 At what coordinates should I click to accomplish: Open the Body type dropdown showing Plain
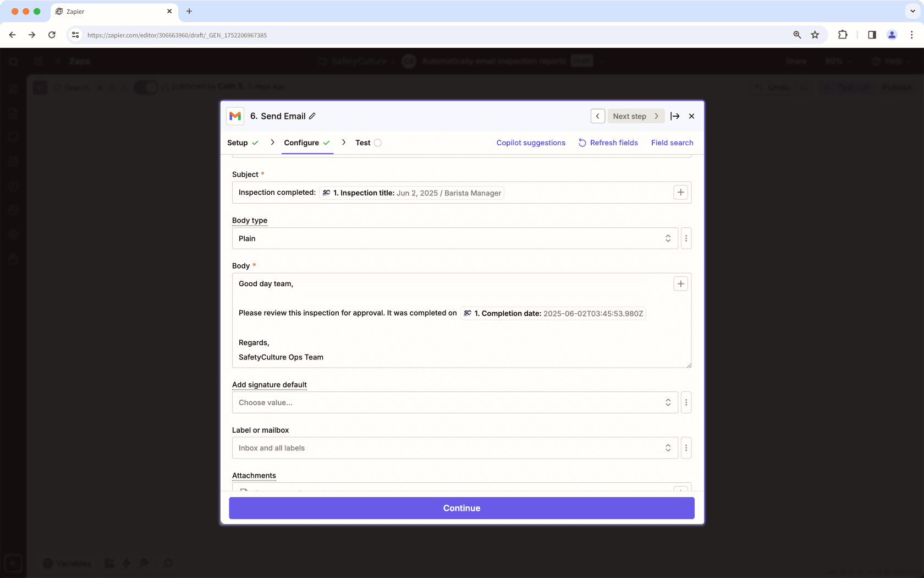coord(455,238)
